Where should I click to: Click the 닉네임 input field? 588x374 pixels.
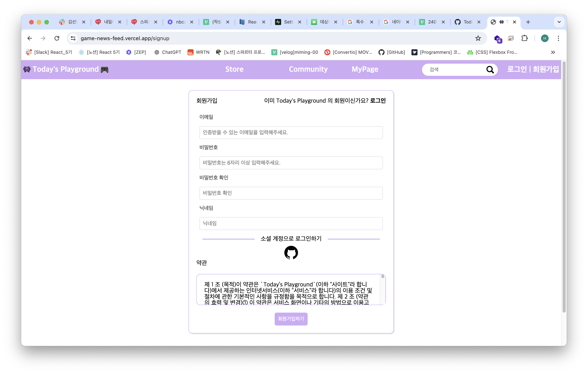tap(291, 223)
